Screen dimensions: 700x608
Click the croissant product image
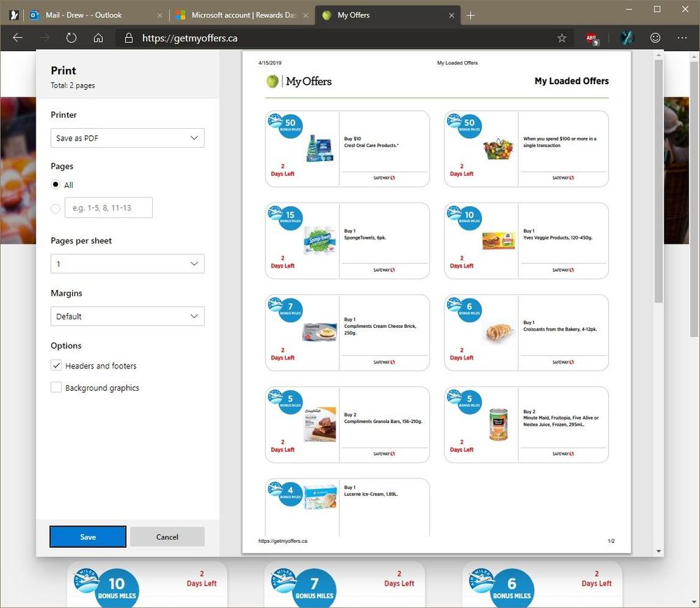(x=498, y=332)
